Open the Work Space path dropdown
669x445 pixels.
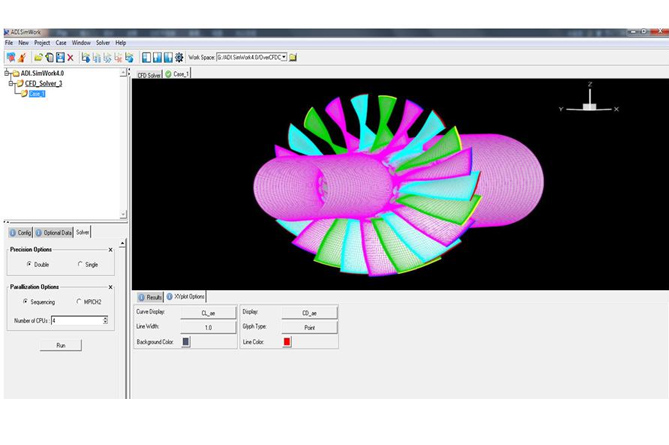point(284,58)
